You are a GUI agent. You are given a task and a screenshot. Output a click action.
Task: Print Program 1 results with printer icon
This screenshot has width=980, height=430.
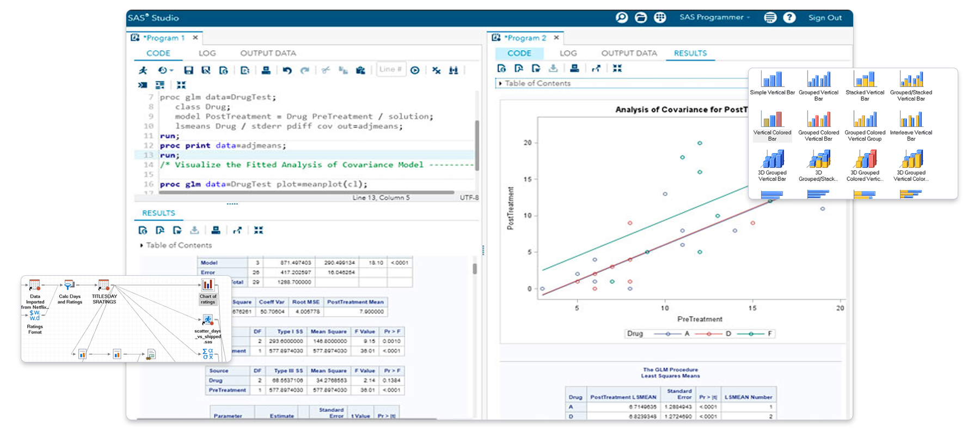pyautogui.click(x=216, y=231)
